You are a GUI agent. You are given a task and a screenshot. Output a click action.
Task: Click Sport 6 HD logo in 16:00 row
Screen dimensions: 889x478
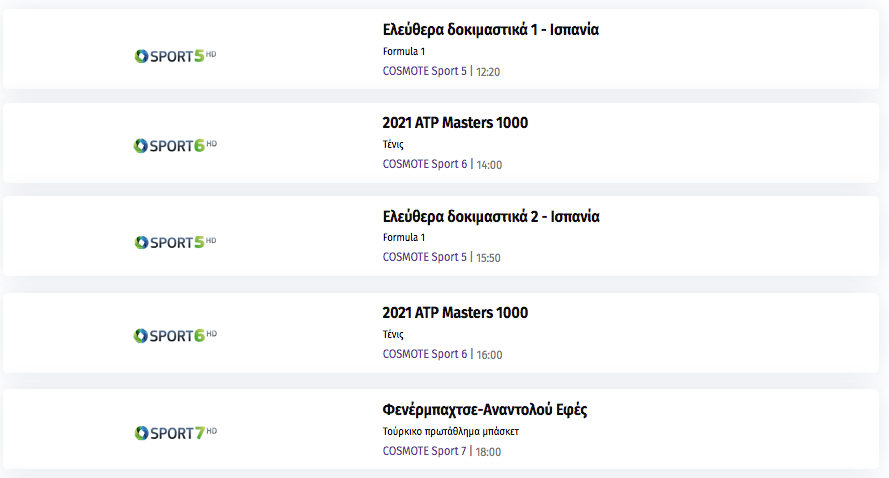175,336
